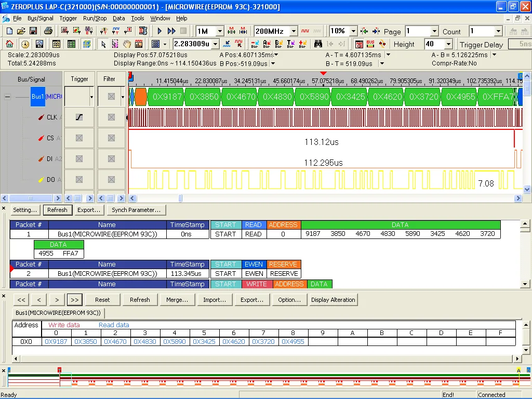Toggle the DI trigger condition box
Viewport: 532px width, 399px height.
[x=79, y=158]
